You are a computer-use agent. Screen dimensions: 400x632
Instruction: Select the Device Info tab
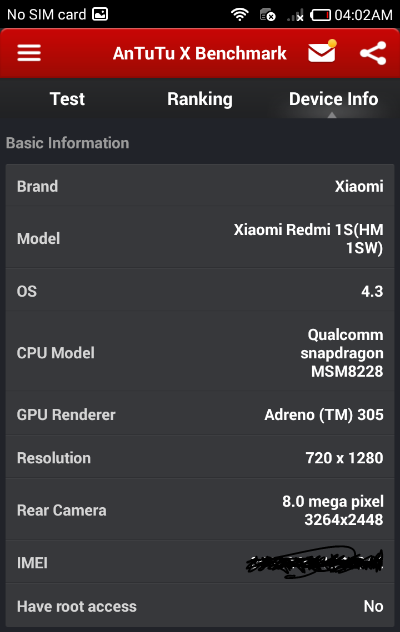click(x=333, y=99)
